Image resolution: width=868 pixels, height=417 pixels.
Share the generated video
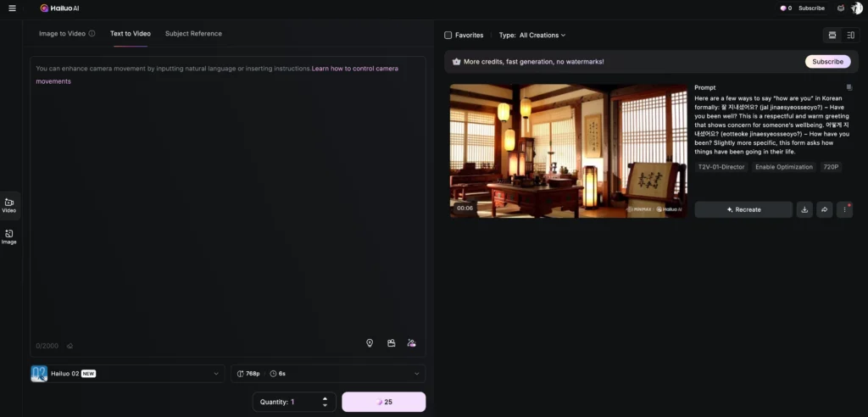coord(824,209)
